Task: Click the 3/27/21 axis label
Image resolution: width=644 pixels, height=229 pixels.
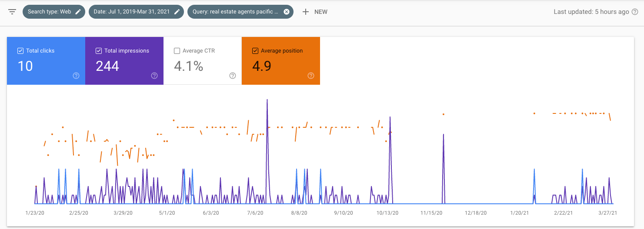Action: (608, 213)
